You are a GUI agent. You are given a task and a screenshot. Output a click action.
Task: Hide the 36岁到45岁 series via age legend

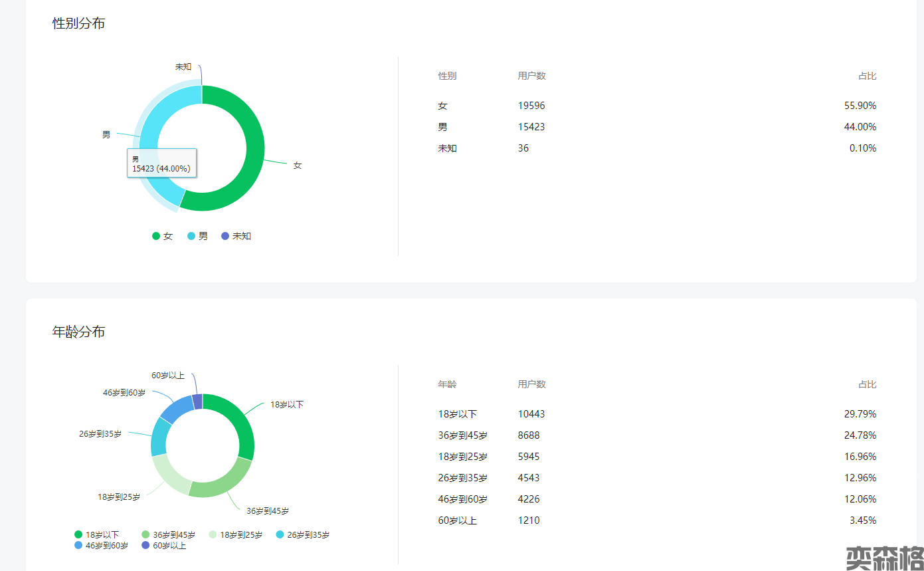tap(169, 534)
